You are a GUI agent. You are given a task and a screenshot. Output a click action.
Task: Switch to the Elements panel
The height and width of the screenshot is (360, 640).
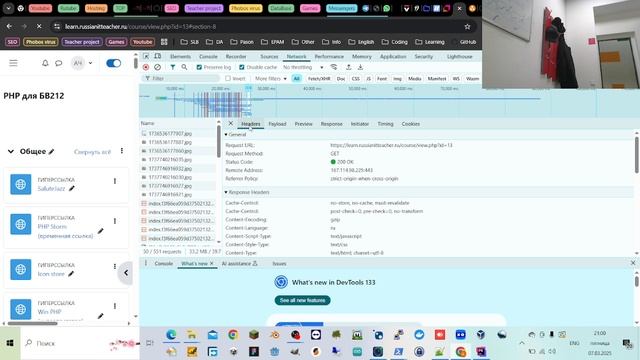(180, 56)
